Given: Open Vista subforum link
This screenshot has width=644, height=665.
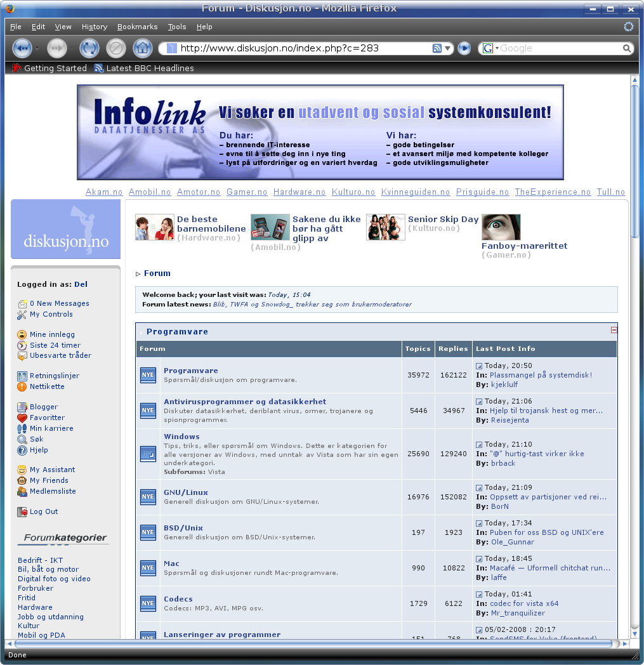Looking at the screenshot, I should click(216, 472).
